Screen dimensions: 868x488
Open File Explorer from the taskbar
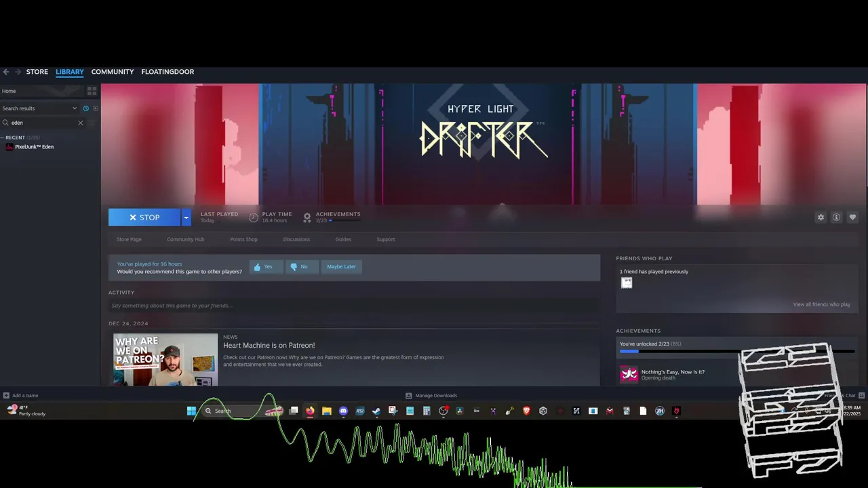[x=327, y=411]
